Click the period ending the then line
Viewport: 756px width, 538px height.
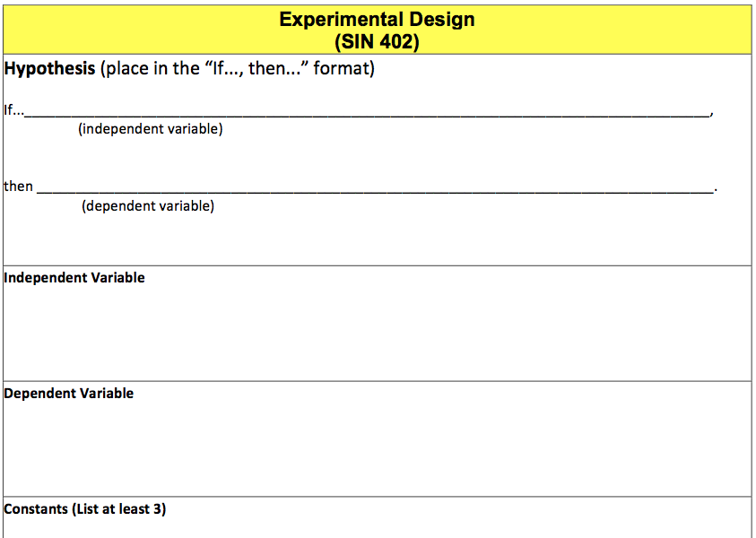(x=716, y=190)
